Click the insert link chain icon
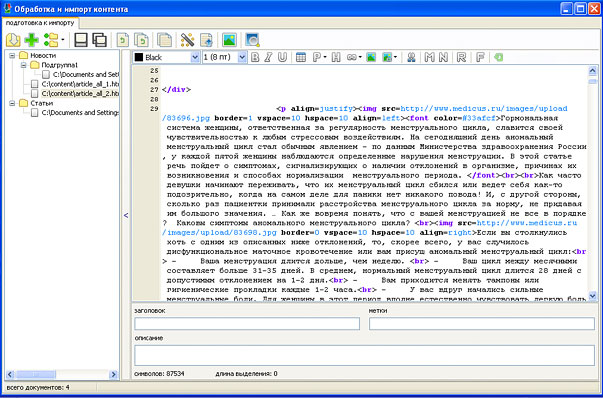Image resolution: width=603 pixels, height=398 pixels. 351,57
